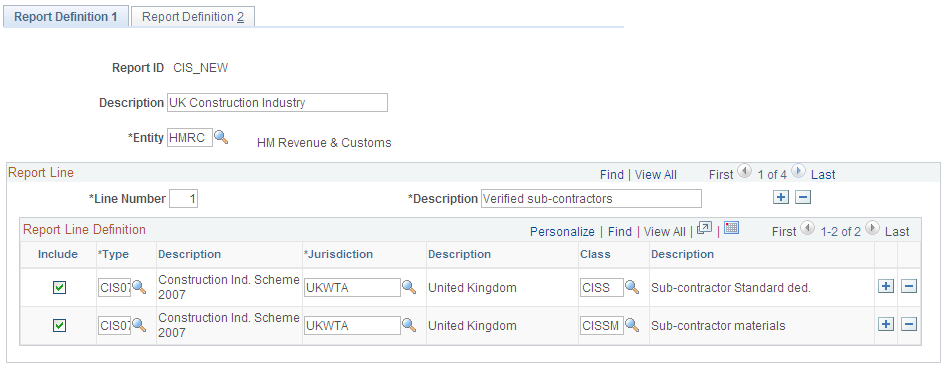Zoom the Report Line Definition grid in new window
This screenshot has height=369, width=947.
click(x=704, y=228)
